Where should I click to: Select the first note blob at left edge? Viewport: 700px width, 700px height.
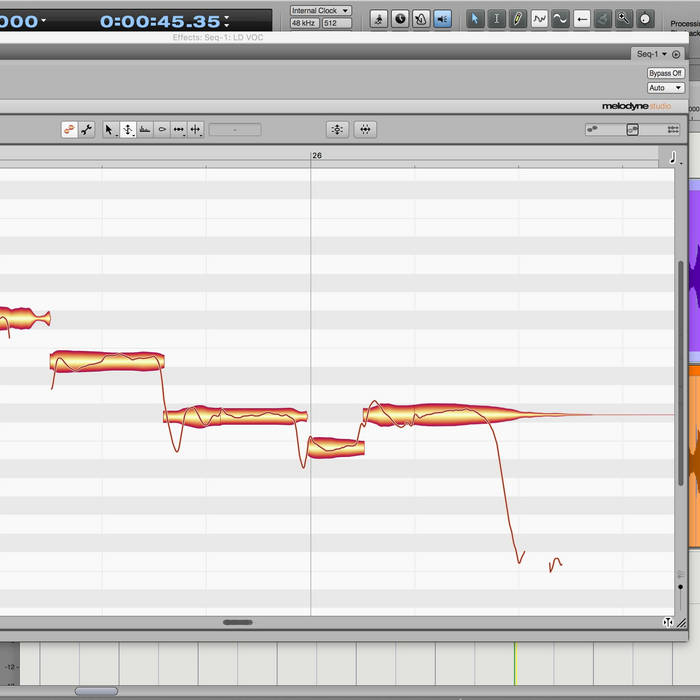25,318
